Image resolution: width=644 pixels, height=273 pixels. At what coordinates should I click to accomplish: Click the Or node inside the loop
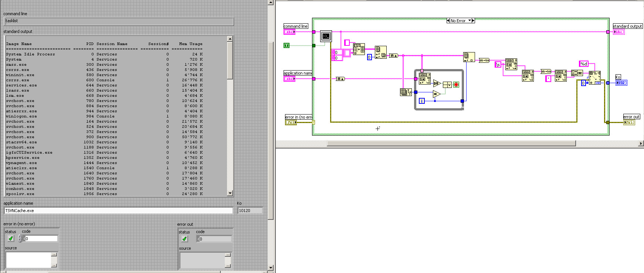point(447,85)
